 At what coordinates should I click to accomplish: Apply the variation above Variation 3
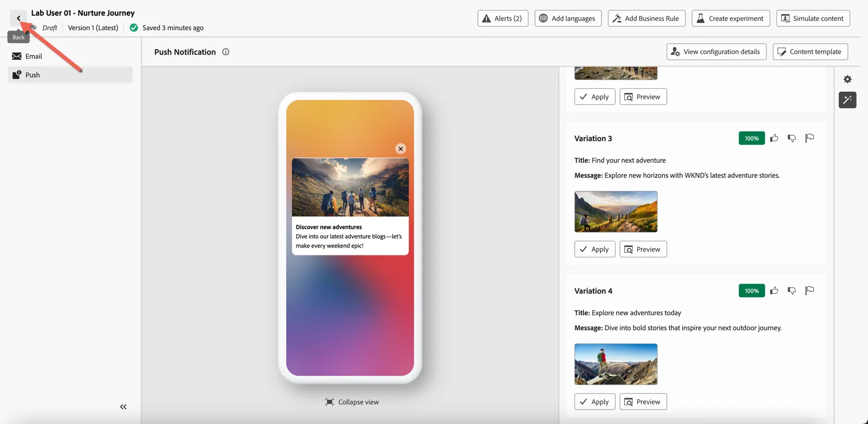click(595, 97)
